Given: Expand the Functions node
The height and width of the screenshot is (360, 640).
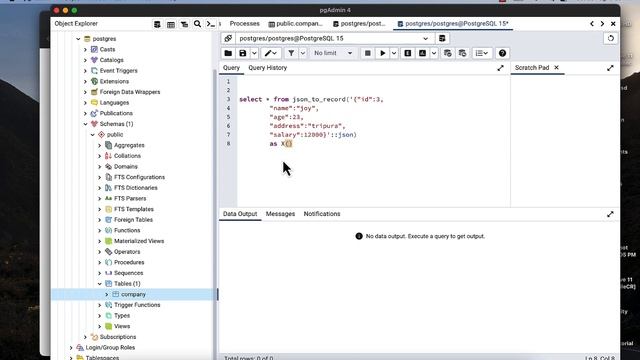Looking at the screenshot, I should [x=100, y=231].
